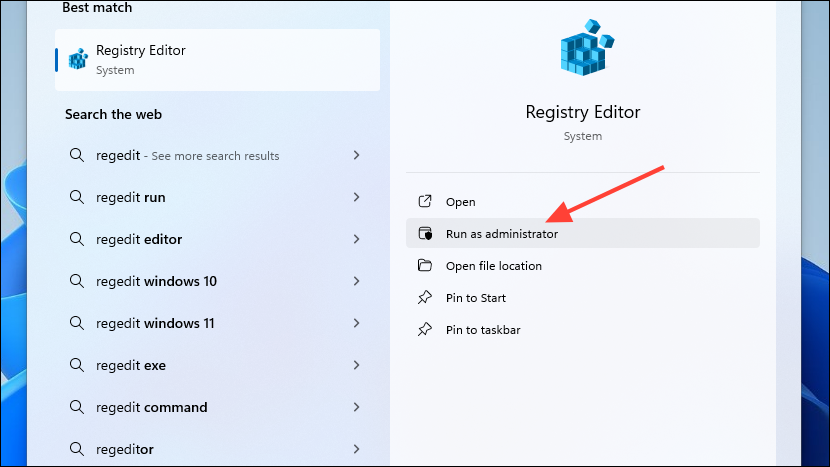Expand the 'regedit run' suggestion chevron

pos(356,197)
